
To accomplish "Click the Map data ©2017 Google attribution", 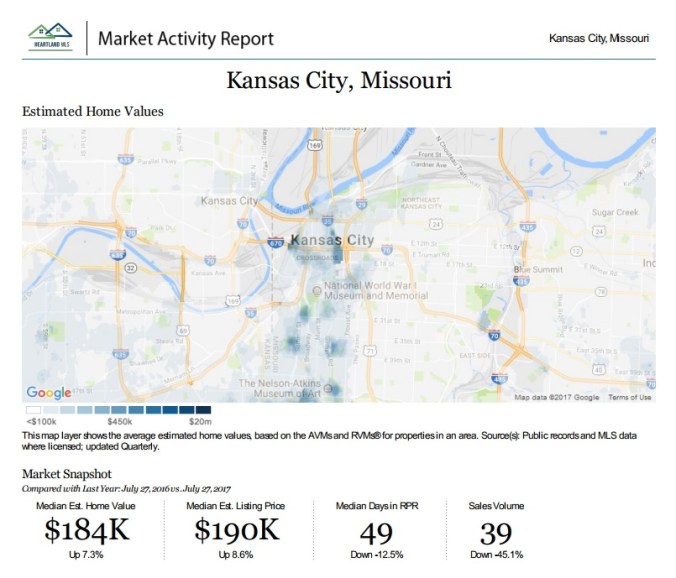I will (x=557, y=397).
